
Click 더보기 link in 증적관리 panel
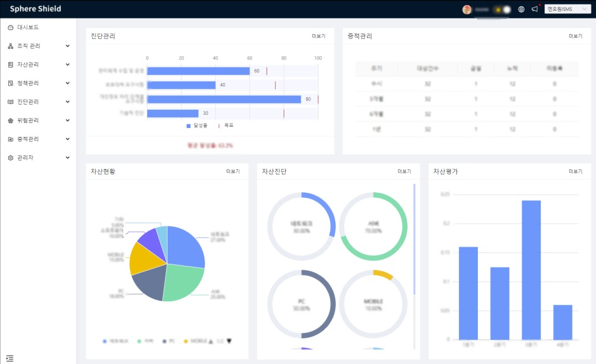point(575,36)
